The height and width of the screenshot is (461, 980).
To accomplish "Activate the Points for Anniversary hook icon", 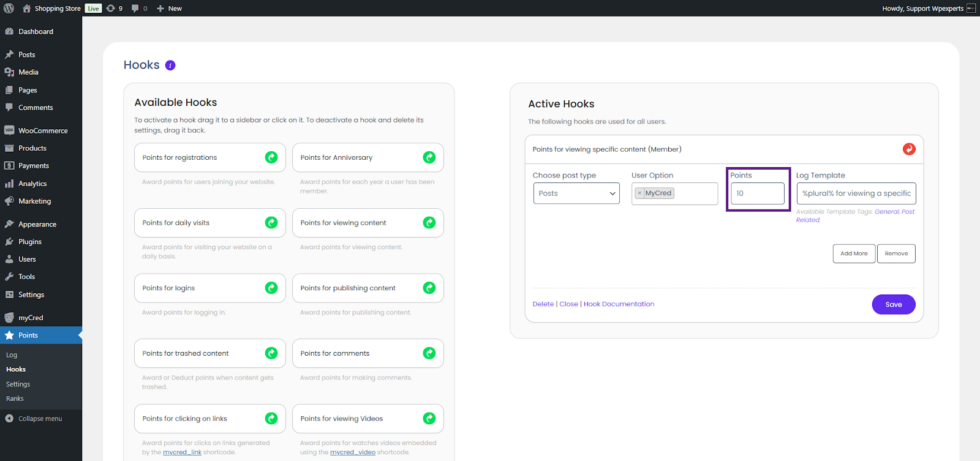I will (429, 157).
